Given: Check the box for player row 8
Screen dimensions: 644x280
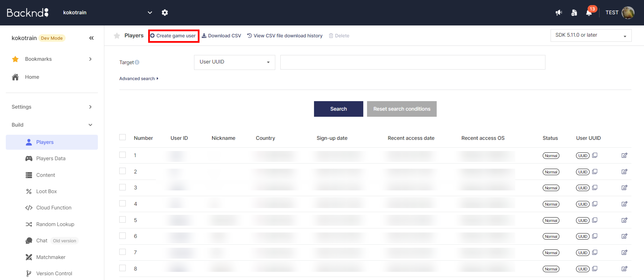Looking at the screenshot, I should point(123,268).
